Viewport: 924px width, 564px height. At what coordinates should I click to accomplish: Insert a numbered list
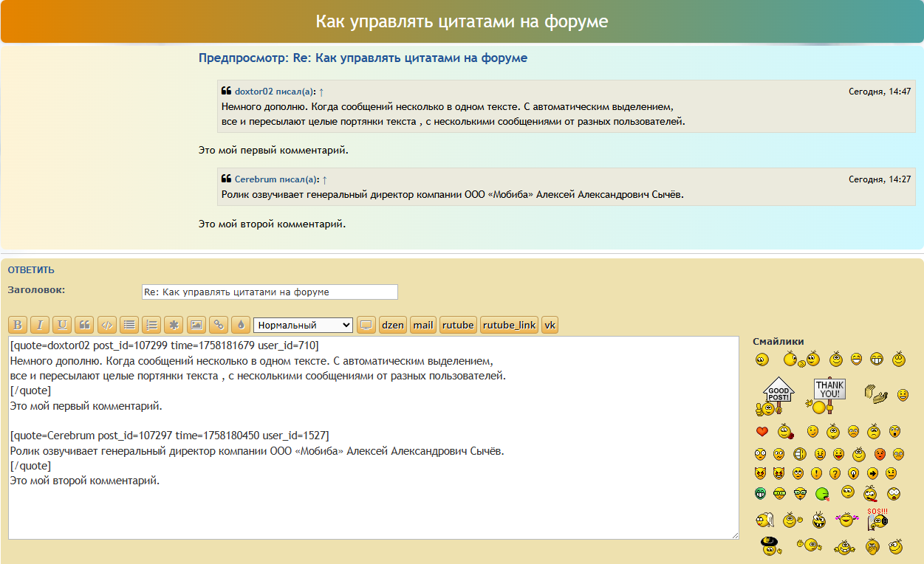click(151, 325)
